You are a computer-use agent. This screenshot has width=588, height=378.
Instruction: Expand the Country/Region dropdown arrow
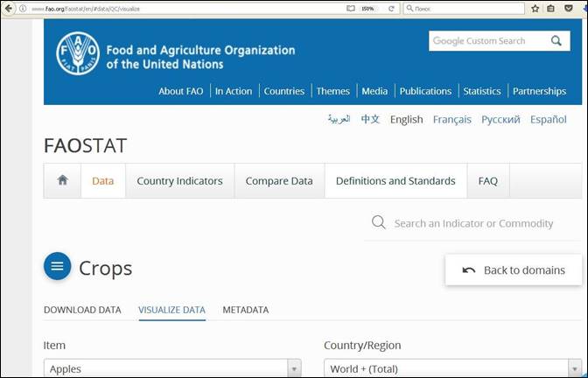point(574,369)
